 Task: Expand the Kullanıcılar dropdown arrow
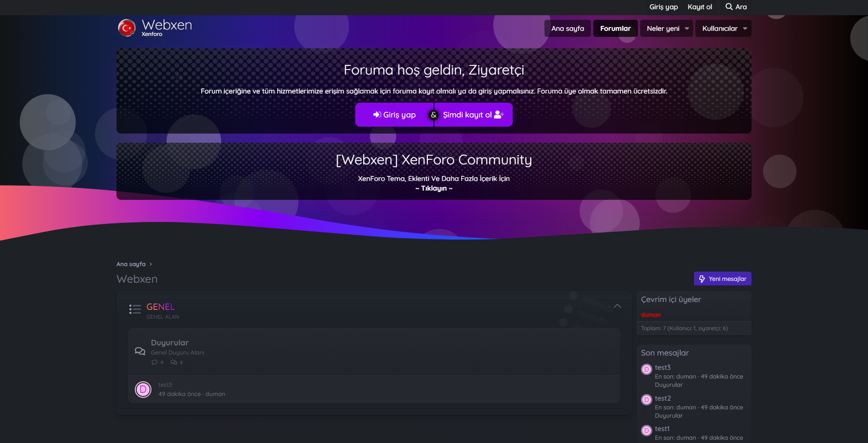tap(745, 29)
